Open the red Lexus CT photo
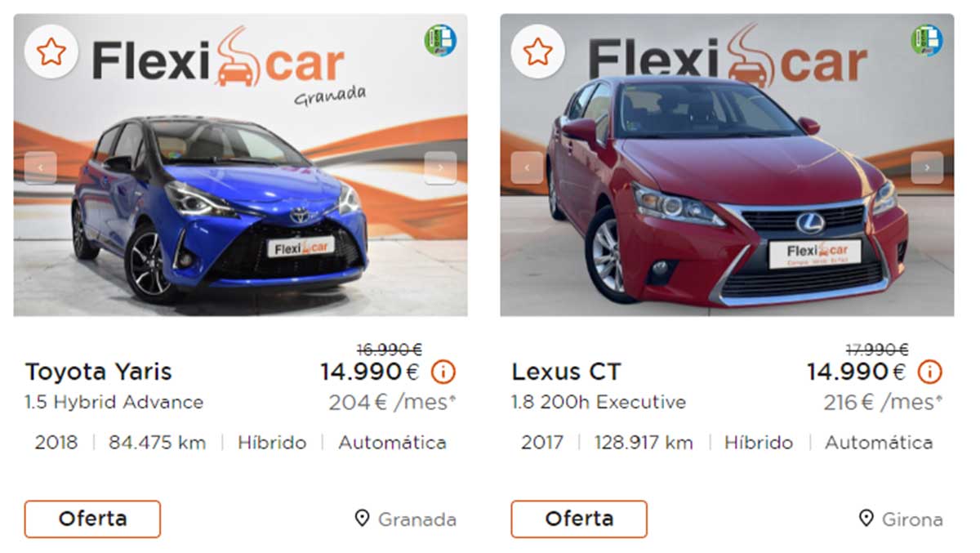 tap(727, 165)
